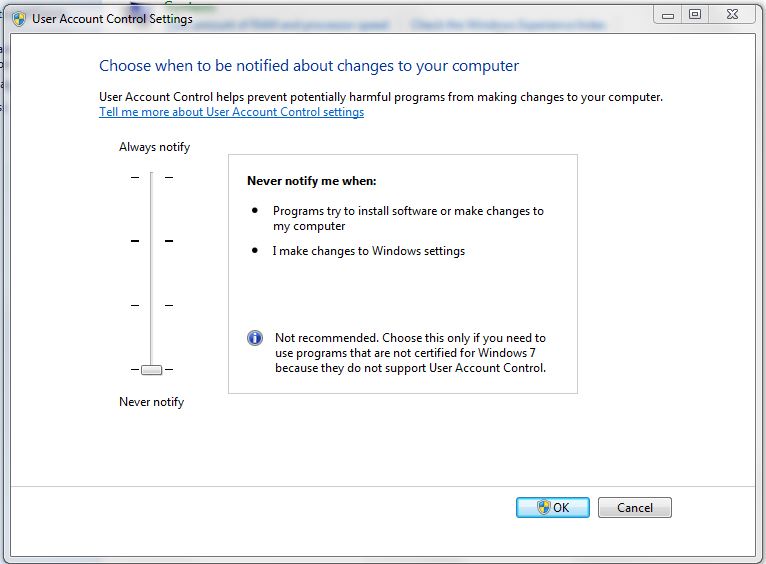The image size is (766, 564).
Task: Close the User Account Control Settings window
Action: [x=732, y=15]
